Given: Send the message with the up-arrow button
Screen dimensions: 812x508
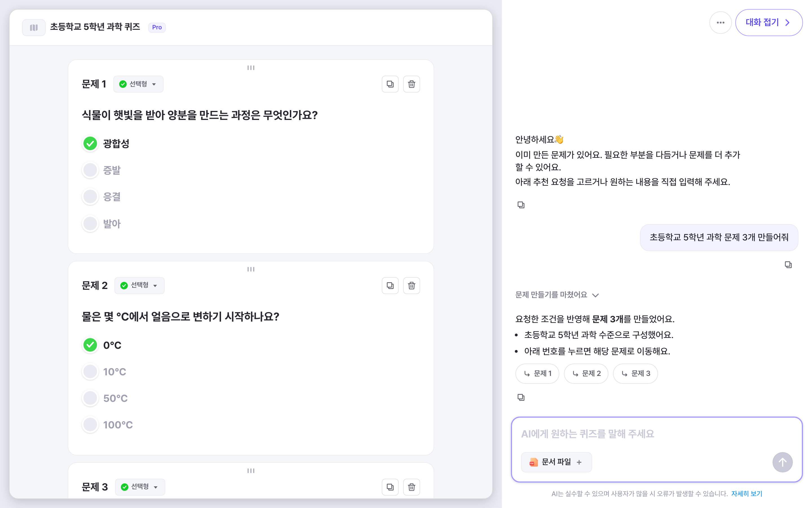Looking at the screenshot, I should coord(782,462).
